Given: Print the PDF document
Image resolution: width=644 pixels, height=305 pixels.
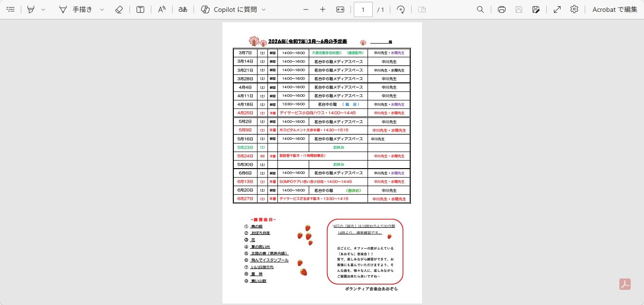Looking at the screenshot, I should [502, 9].
